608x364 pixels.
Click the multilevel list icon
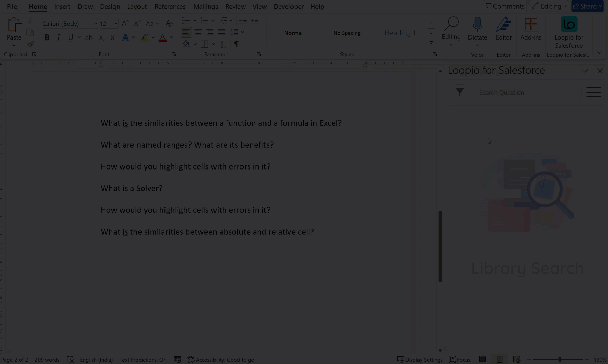coord(223,21)
